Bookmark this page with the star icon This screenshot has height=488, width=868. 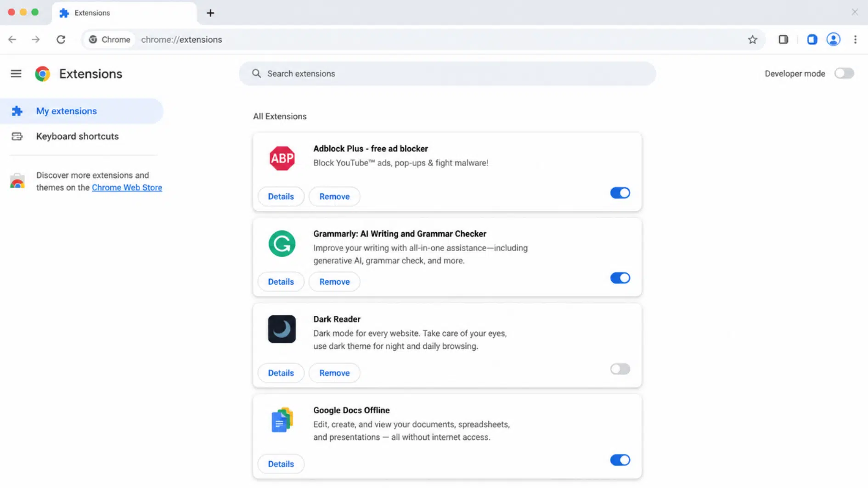[752, 39]
